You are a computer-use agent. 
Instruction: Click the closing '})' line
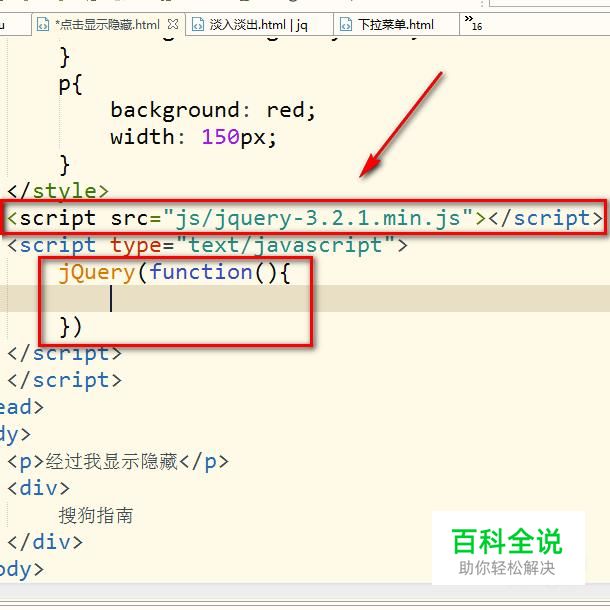pyautogui.click(x=70, y=326)
